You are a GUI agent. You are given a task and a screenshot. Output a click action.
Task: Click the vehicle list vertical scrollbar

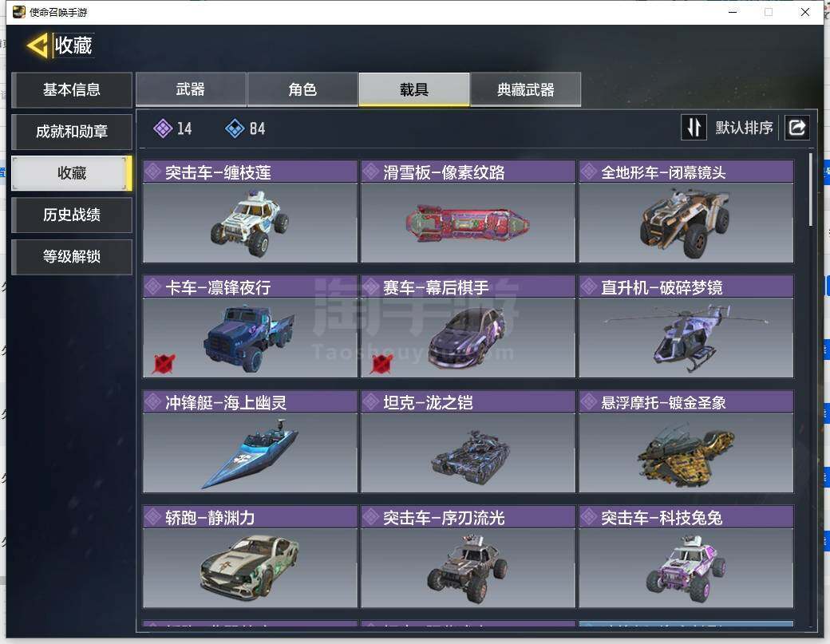click(811, 191)
